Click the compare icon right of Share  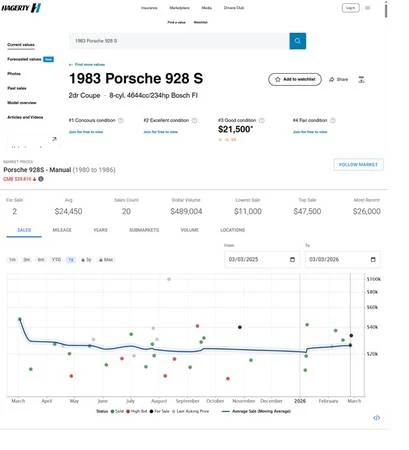coord(361,79)
